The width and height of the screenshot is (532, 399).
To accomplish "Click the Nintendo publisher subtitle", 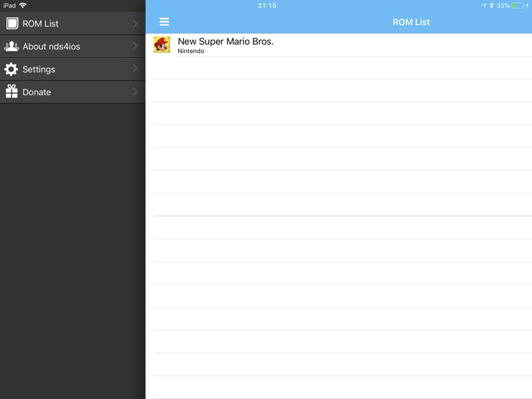I will pyautogui.click(x=191, y=51).
